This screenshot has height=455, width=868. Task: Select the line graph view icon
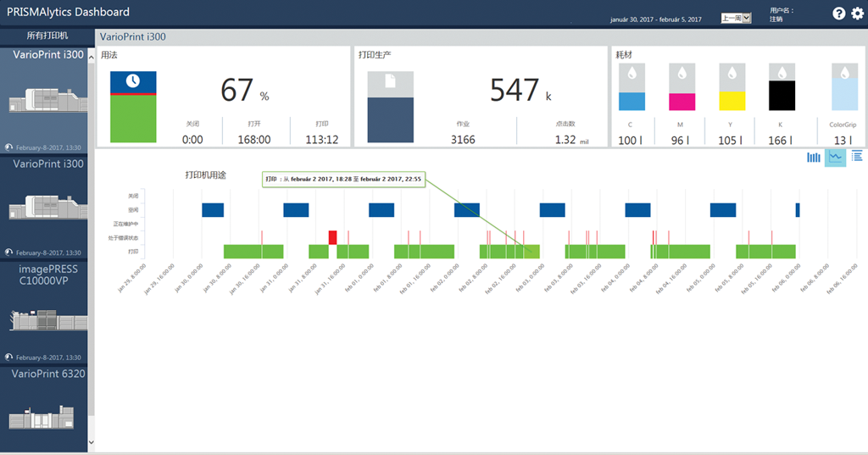835,158
